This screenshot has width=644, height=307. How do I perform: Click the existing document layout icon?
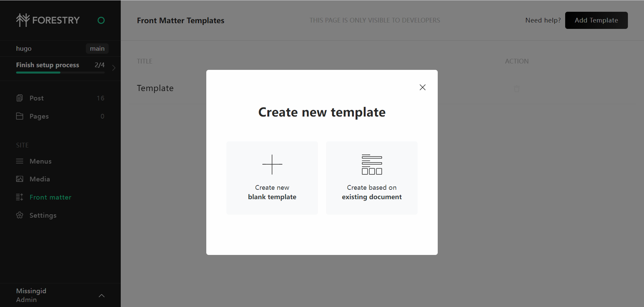[x=372, y=165]
